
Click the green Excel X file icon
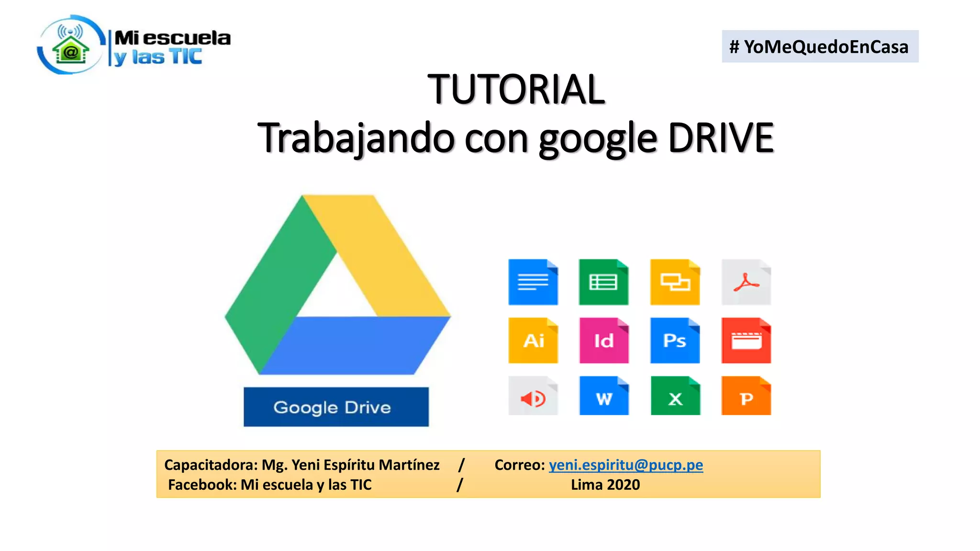click(675, 396)
